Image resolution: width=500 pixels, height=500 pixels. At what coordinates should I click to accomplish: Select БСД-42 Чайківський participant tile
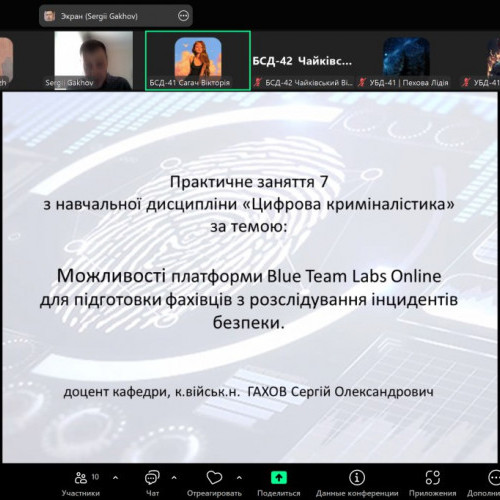click(x=302, y=60)
